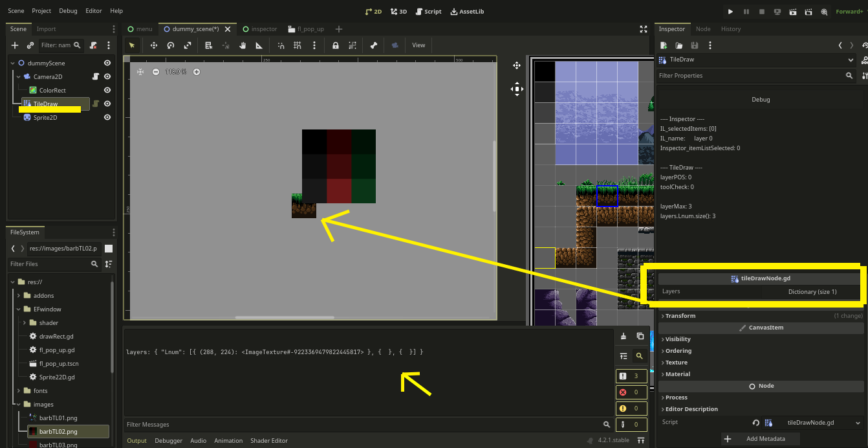The height and width of the screenshot is (448, 868).
Task: Open the Project menu
Action: point(41,11)
